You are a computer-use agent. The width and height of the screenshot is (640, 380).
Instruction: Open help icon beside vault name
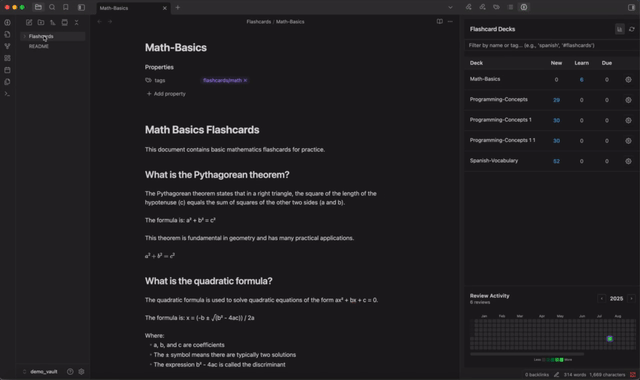click(x=70, y=372)
